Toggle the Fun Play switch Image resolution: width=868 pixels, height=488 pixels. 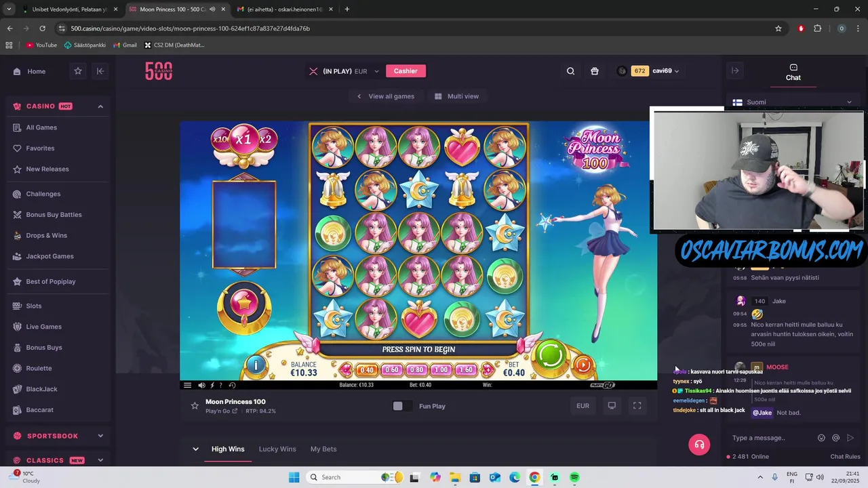click(x=402, y=406)
